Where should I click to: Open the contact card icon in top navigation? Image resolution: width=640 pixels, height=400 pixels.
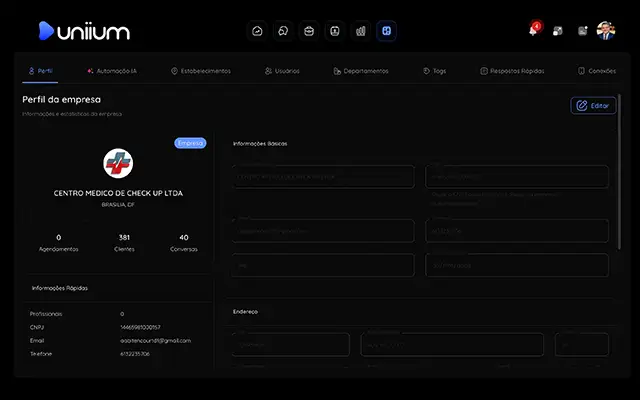[335, 31]
